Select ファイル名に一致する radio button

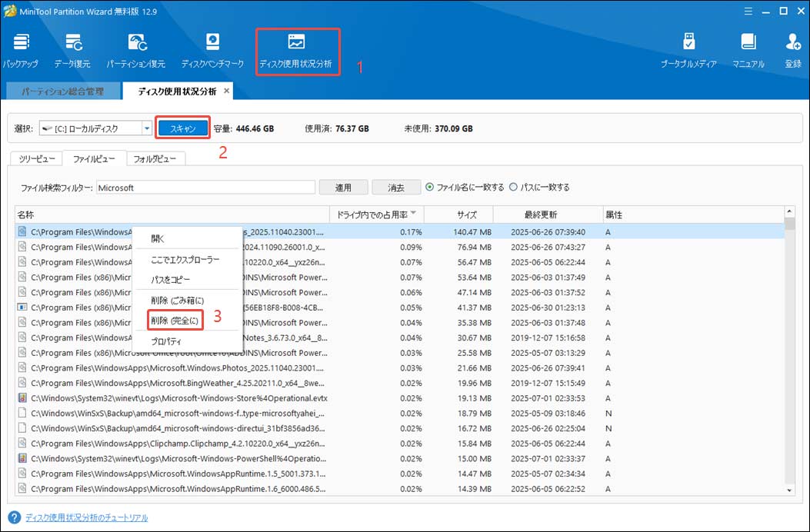430,187
